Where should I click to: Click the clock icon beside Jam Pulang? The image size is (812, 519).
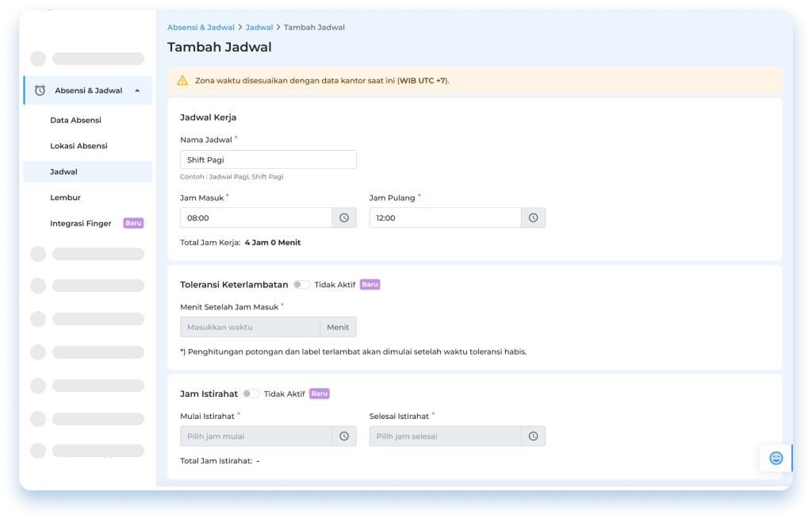click(x=534, y=217)
